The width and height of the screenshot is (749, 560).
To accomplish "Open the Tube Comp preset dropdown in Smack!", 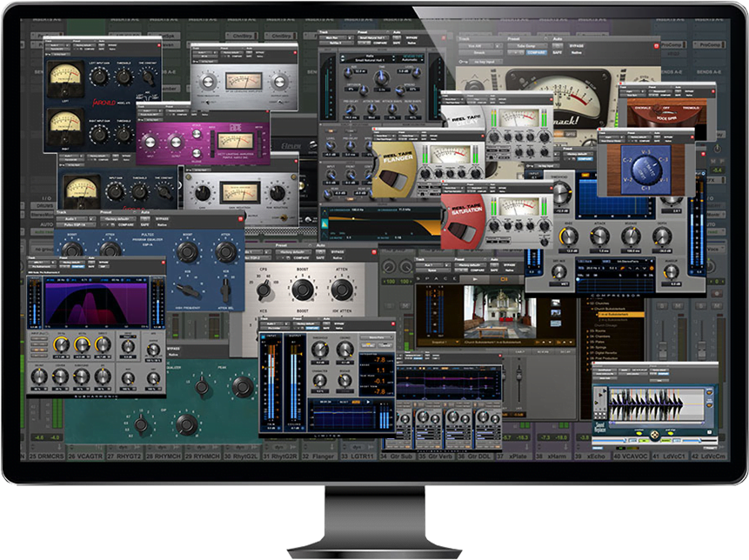I will coord(526,46).
